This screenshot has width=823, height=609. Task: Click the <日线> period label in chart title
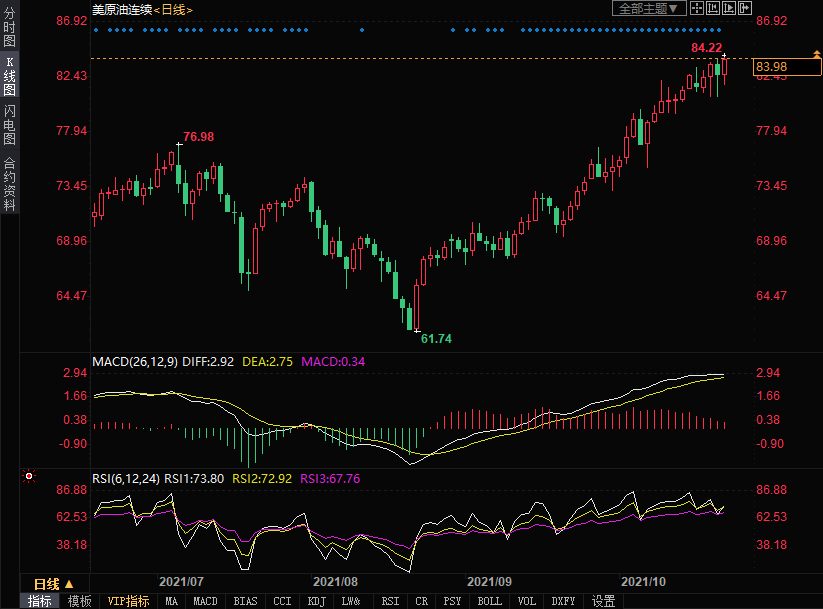[x=172, y=9]
